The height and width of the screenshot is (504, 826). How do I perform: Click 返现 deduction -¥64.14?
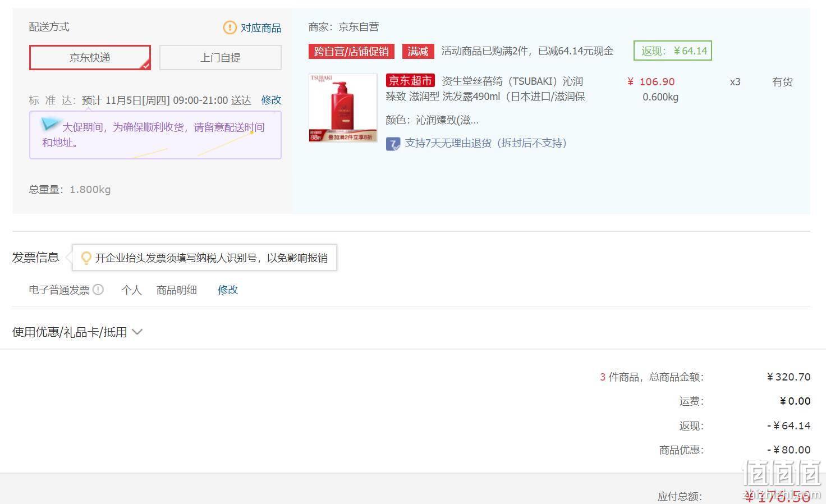click(789, 426)
